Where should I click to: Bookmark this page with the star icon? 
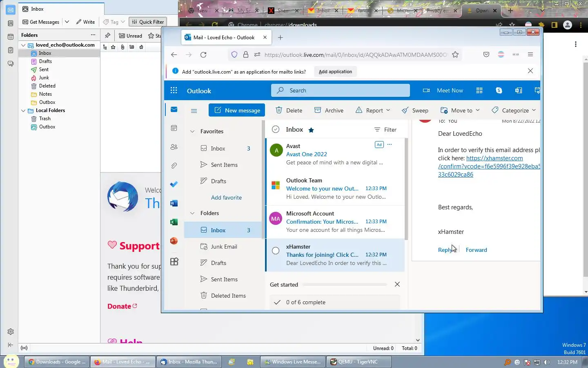(455, 54)
